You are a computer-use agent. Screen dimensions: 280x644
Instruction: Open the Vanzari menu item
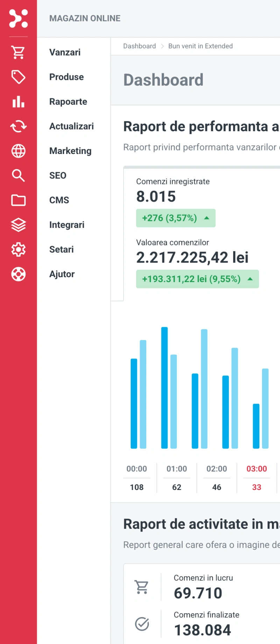[x=65, y=52]
